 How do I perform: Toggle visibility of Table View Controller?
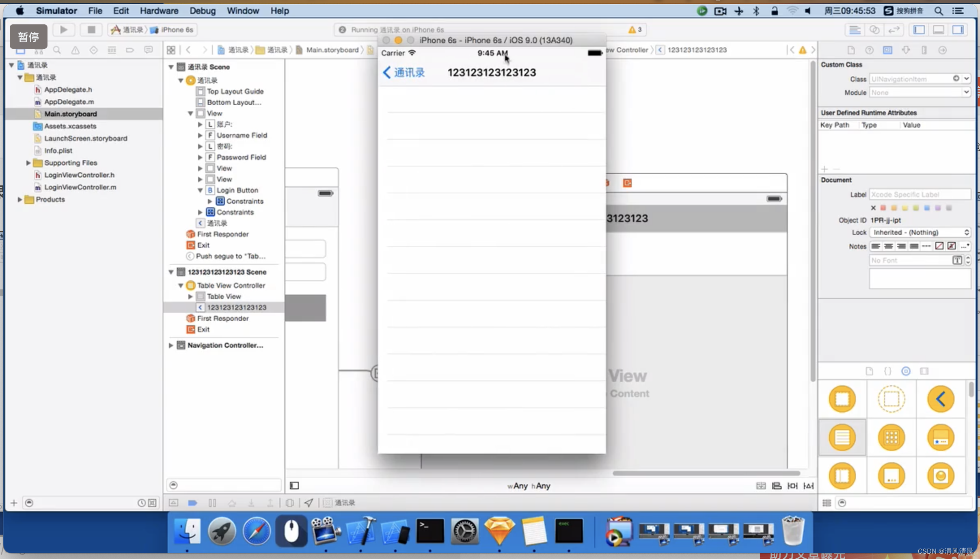(x=181, y=285)
